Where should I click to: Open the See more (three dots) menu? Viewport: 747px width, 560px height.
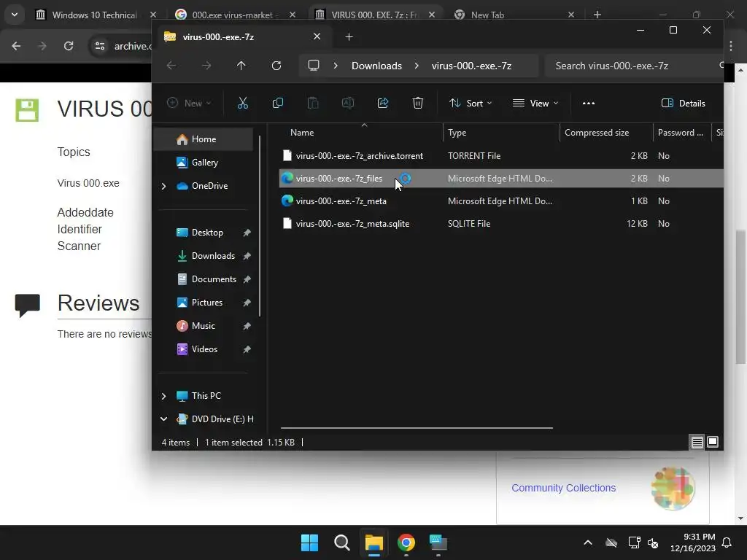(x=589, y=103)
